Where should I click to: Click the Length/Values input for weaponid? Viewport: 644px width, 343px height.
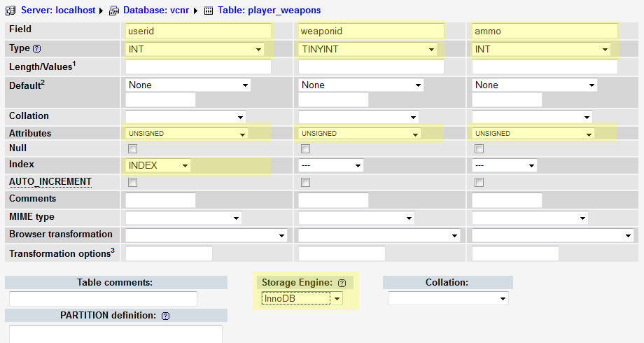pos(371,66)
